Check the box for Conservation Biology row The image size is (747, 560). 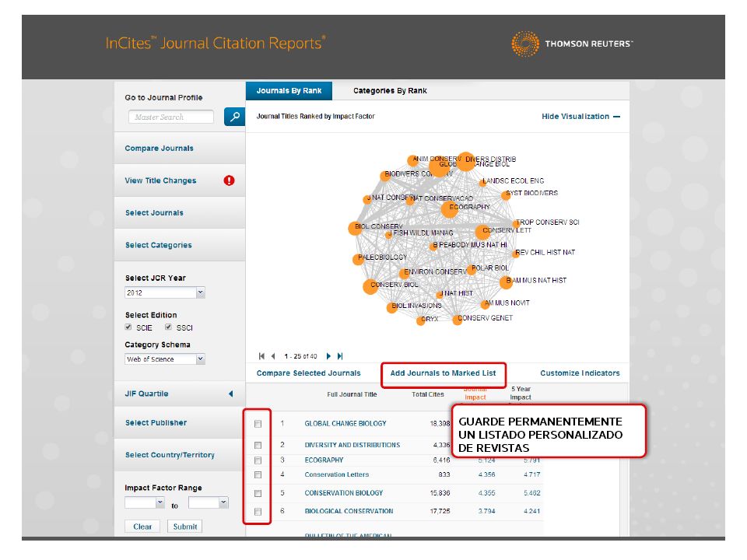pos(258,493)
